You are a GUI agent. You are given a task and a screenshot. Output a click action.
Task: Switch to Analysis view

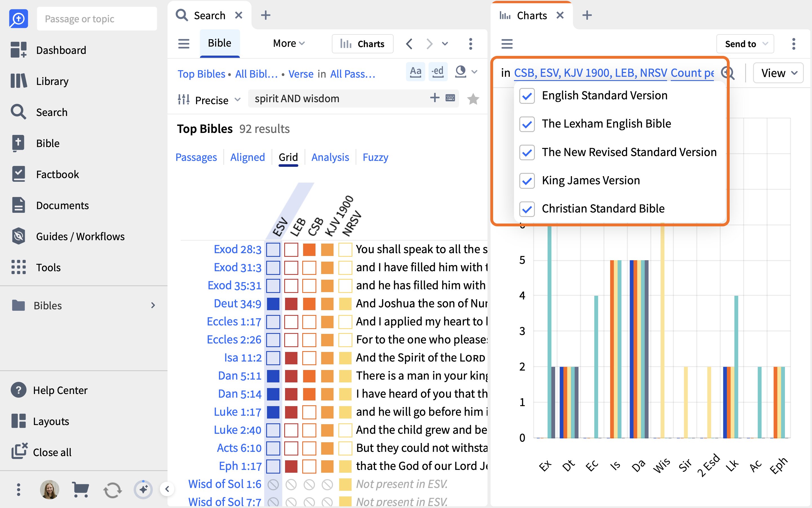330,157
